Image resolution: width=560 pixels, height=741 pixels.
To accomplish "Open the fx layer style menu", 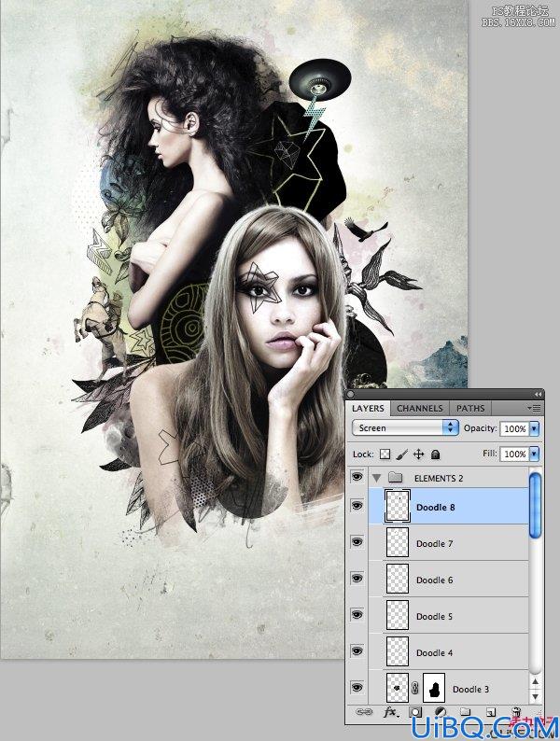I will point(390,712).
